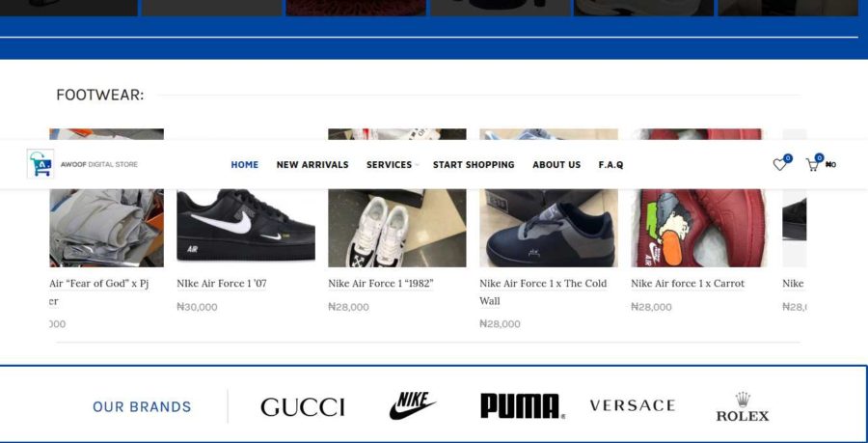868x443 pixels.
Task: Click the black Air Force 1 '07 image
Action: point(246,225)
